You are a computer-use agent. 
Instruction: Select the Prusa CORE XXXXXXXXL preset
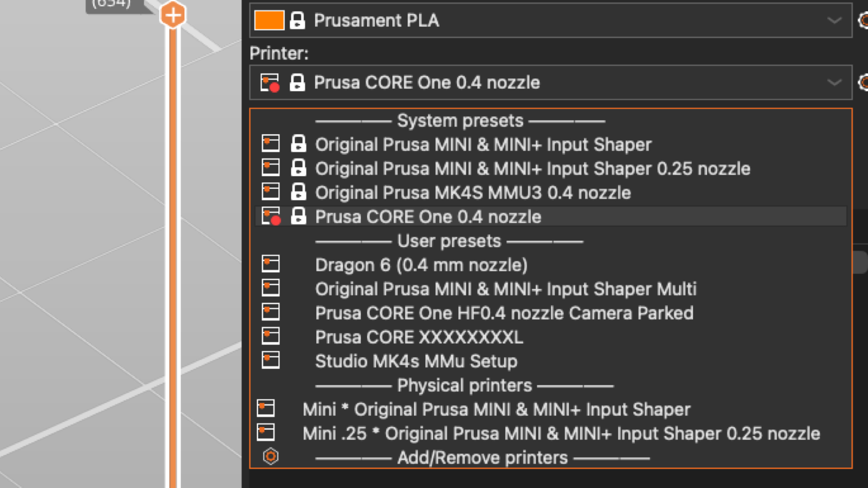tap(551, 337)
